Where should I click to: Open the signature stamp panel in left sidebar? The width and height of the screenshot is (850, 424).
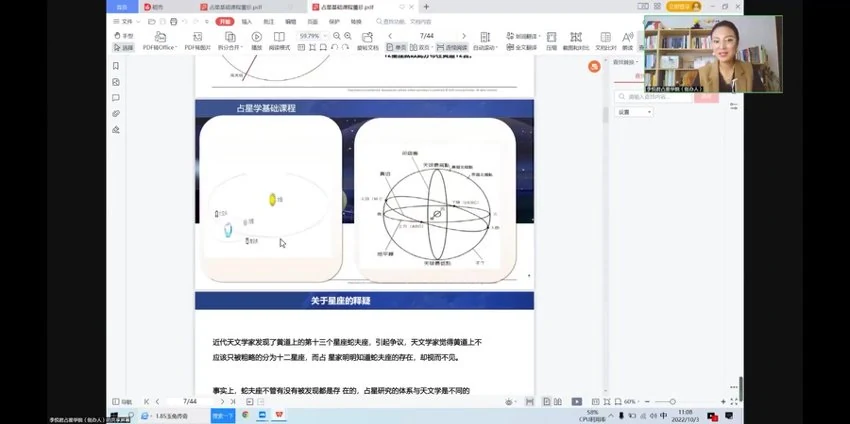point(115,130)
